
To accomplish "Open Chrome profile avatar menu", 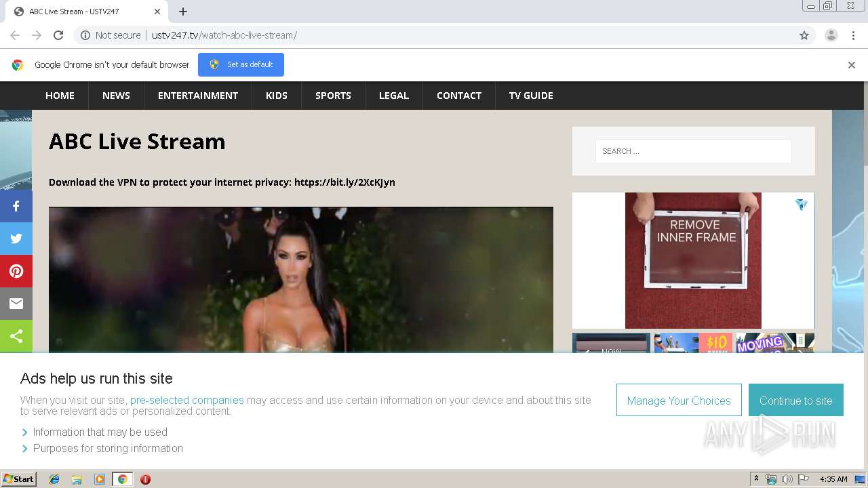I will 831,35.
